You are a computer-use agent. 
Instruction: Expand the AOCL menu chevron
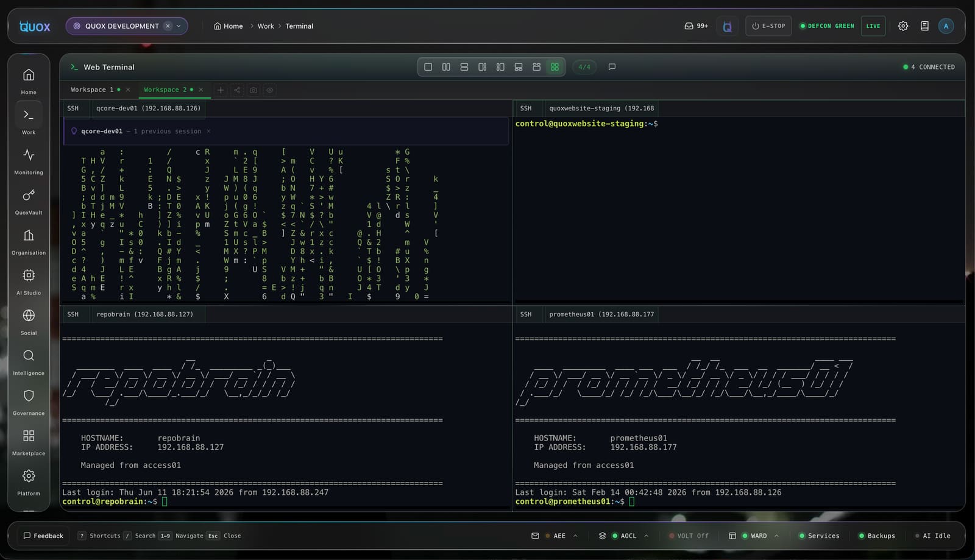click(646, 536)
